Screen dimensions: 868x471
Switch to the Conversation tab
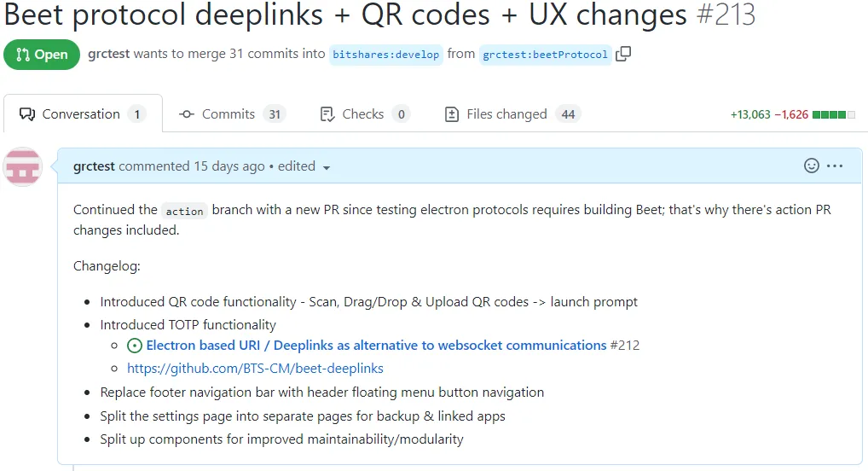pyautogui.click(x=83, y=114)
